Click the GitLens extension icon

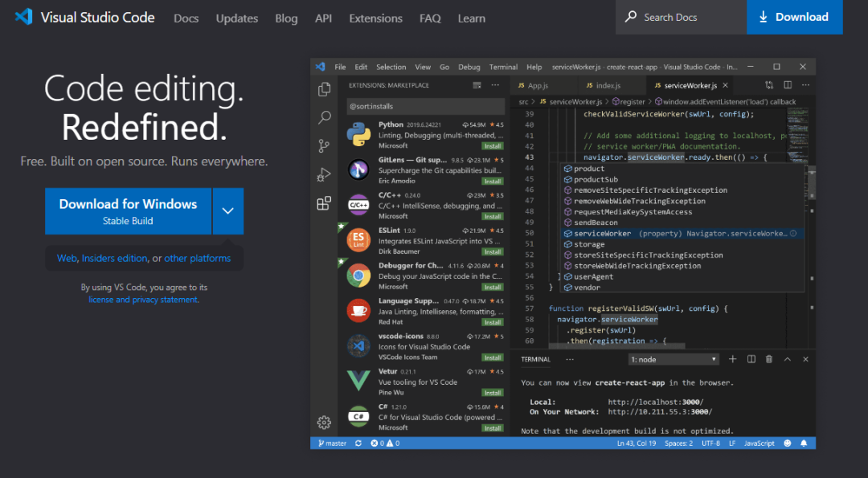tap(358, 170)
